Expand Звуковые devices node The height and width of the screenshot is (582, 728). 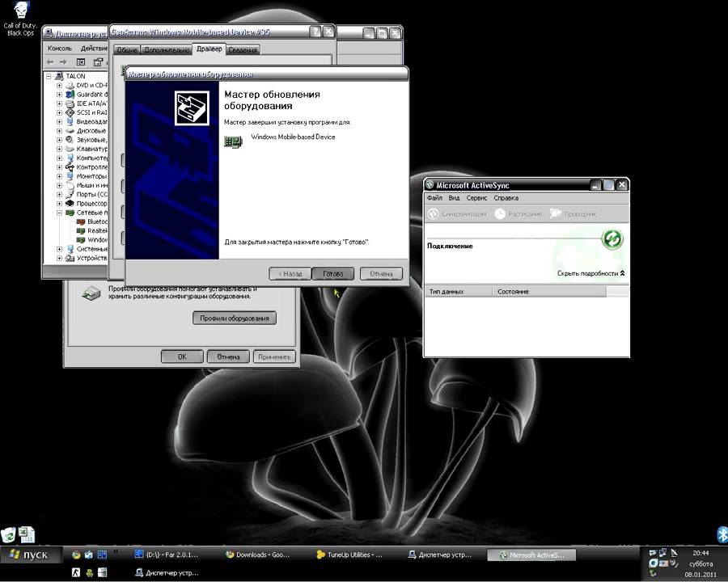coord(59,140)
